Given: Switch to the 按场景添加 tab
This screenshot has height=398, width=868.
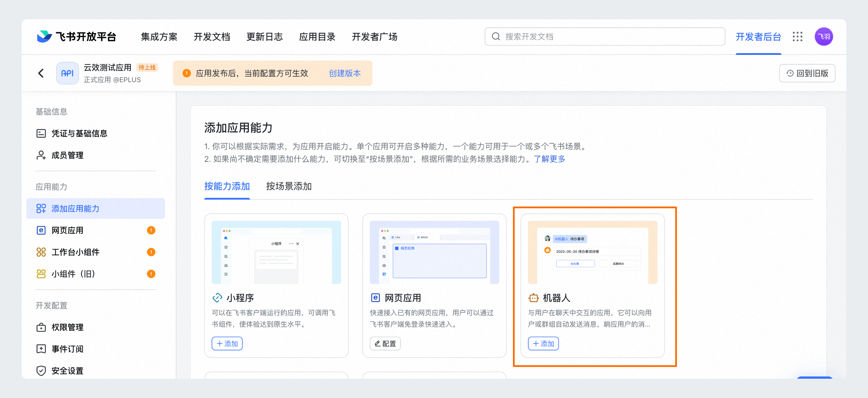Looking at the screenshot, I should coord(289,186).
